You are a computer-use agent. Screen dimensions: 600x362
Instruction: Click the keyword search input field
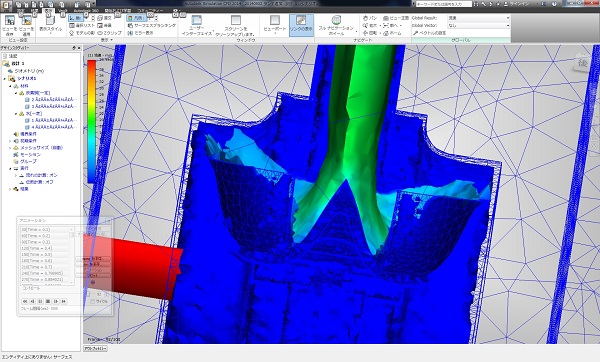[x=444, y=4]
